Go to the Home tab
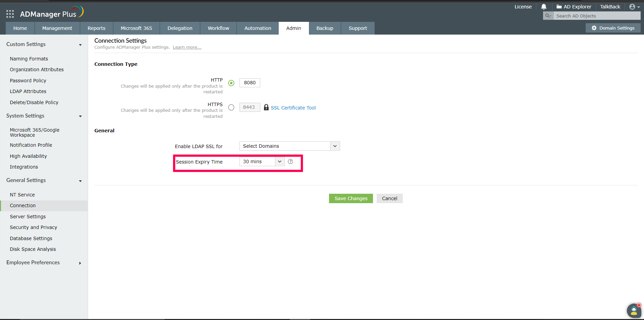Screen dimensions: 644x320 pos(20,28)
